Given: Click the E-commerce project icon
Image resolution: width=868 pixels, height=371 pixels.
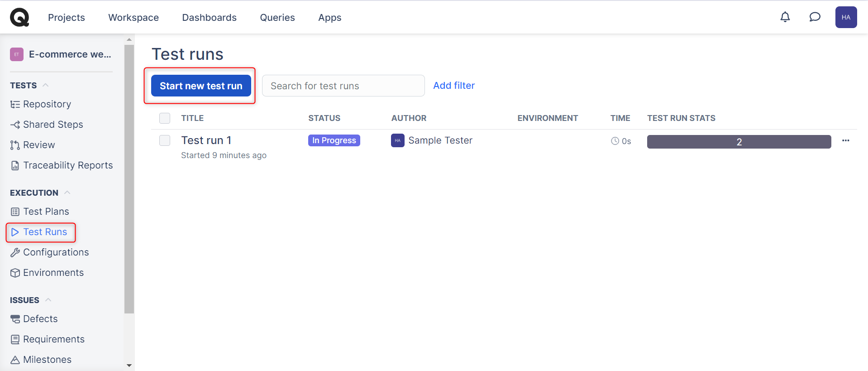Looking at the screenshot, I should point(17,54).
